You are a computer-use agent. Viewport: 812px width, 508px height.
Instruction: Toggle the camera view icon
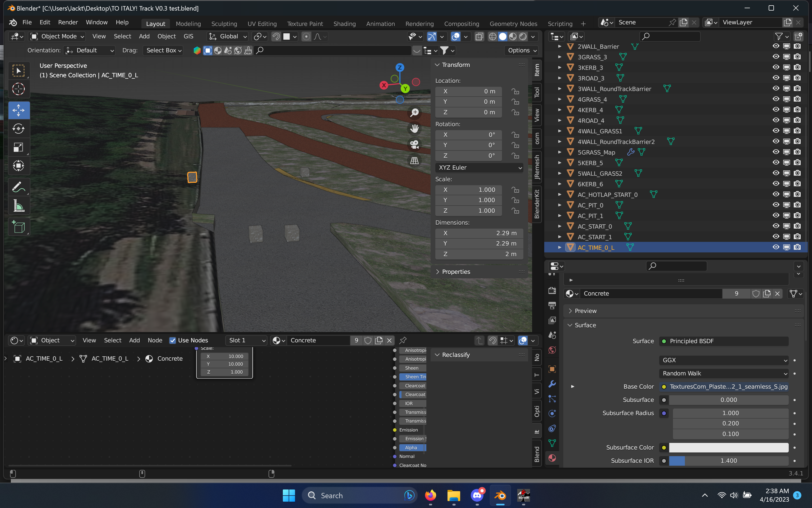click(415, 144)
